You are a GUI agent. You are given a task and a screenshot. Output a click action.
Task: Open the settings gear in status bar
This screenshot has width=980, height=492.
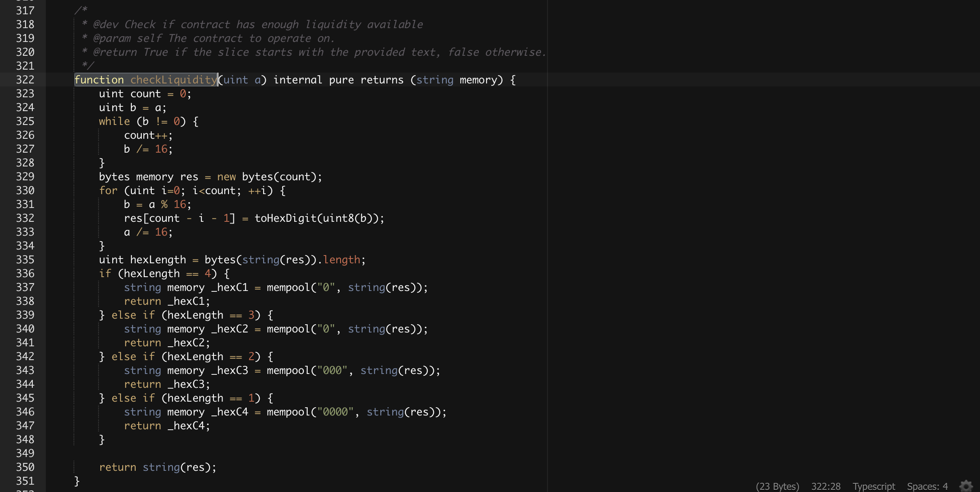(966, 486)
